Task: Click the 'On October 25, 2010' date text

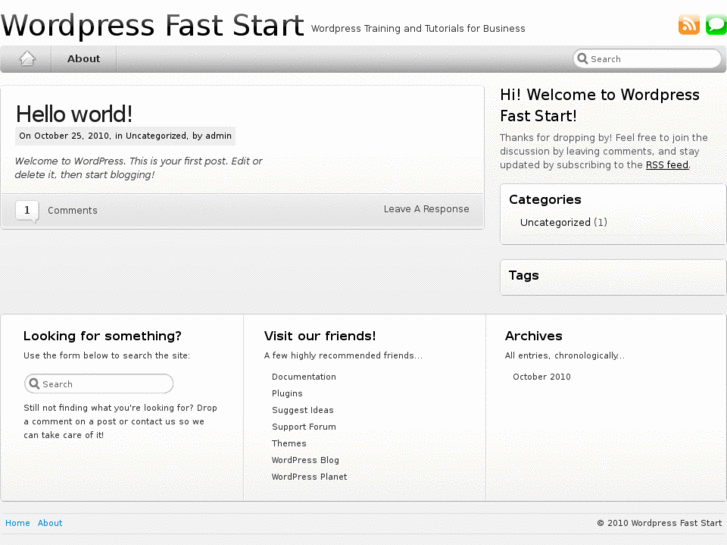Action: tap(64, 136)
